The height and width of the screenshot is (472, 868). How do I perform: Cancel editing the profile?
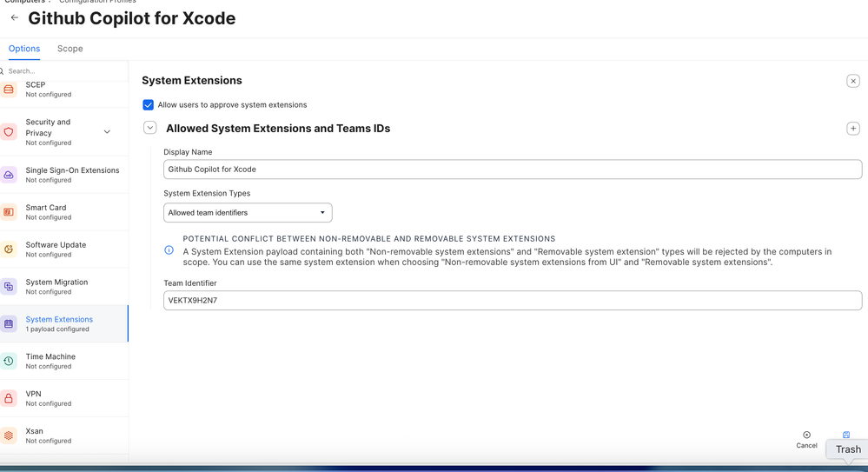point(806,440)
